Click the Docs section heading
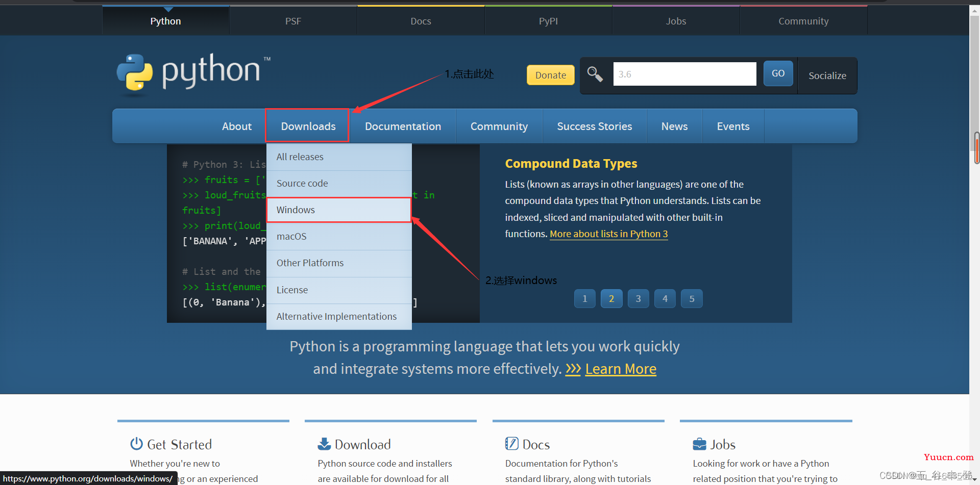980x485 pixels. point(536,445)
